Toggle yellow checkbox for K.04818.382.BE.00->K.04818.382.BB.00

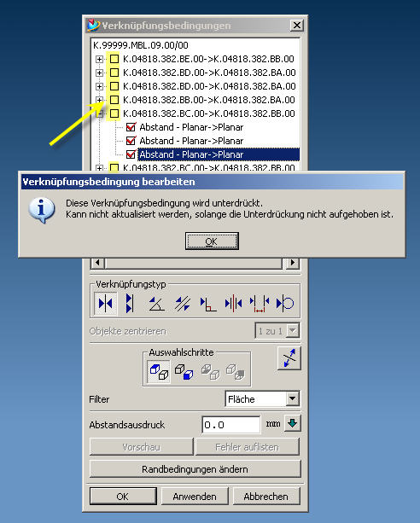(x=114, y=59)
